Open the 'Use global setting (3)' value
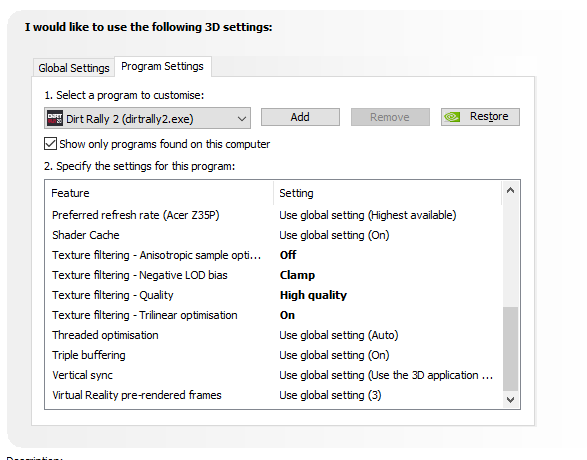This screenshot has height=460, width=587. pos(330,395)
